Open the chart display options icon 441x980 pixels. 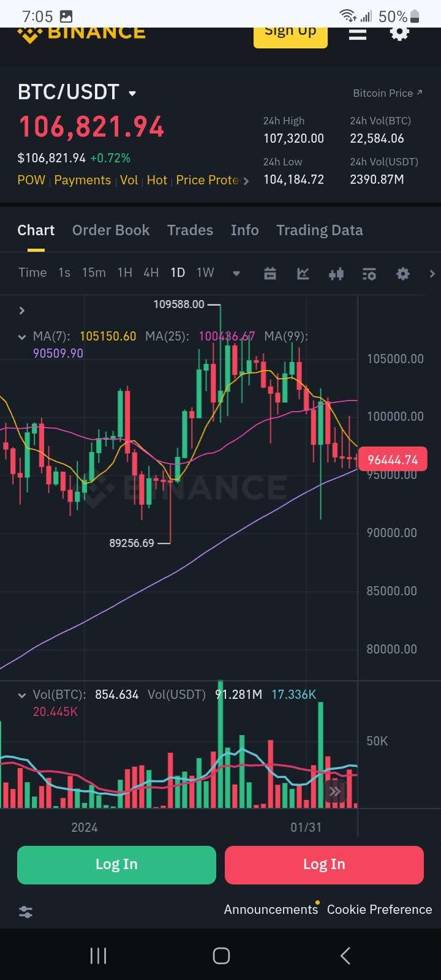pos(369,274)
